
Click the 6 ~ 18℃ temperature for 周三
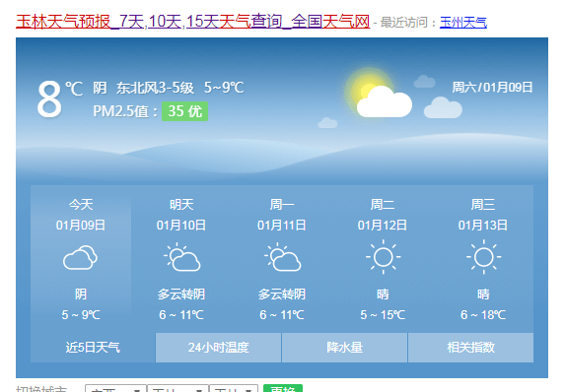(483, 315)
